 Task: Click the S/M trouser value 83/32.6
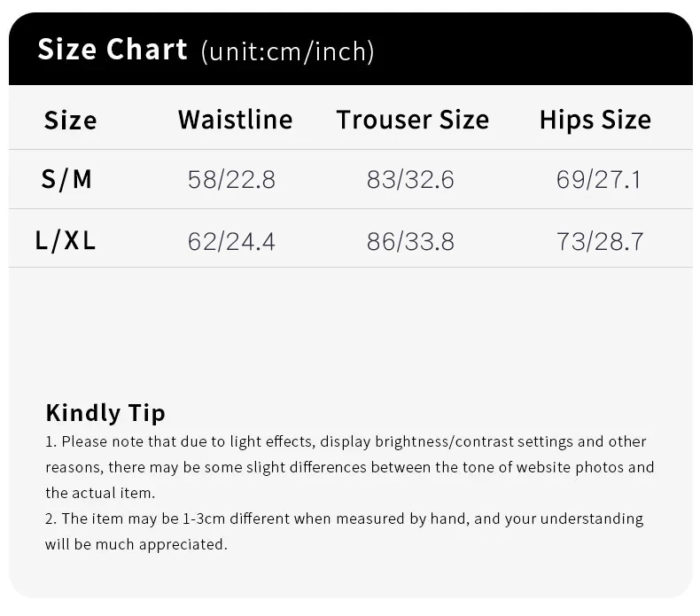410,180
